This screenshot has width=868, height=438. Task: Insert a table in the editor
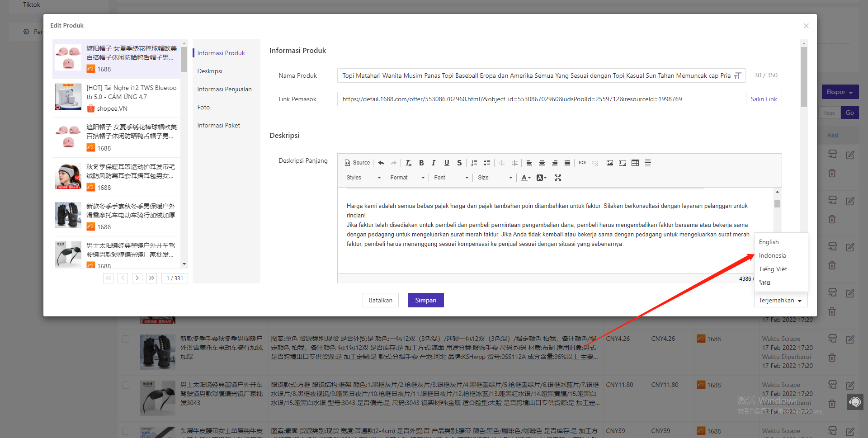pyautogui.click(x=635, y=163)
